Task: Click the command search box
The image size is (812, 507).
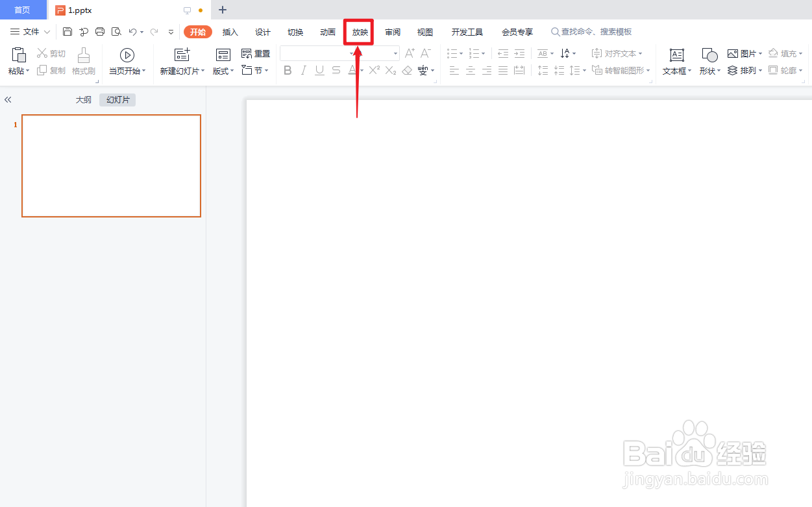Action: (x=591, y=32)
